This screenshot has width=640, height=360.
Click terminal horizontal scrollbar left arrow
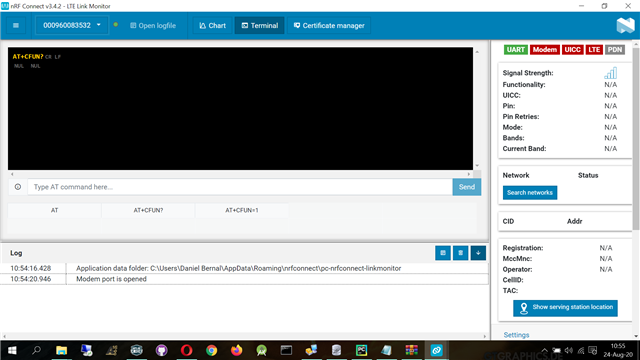(12, 174)
